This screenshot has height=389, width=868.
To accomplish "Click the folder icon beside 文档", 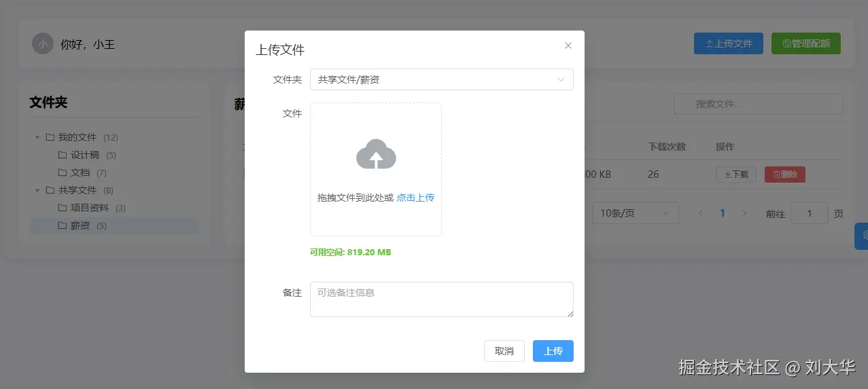I will (63, 172).
